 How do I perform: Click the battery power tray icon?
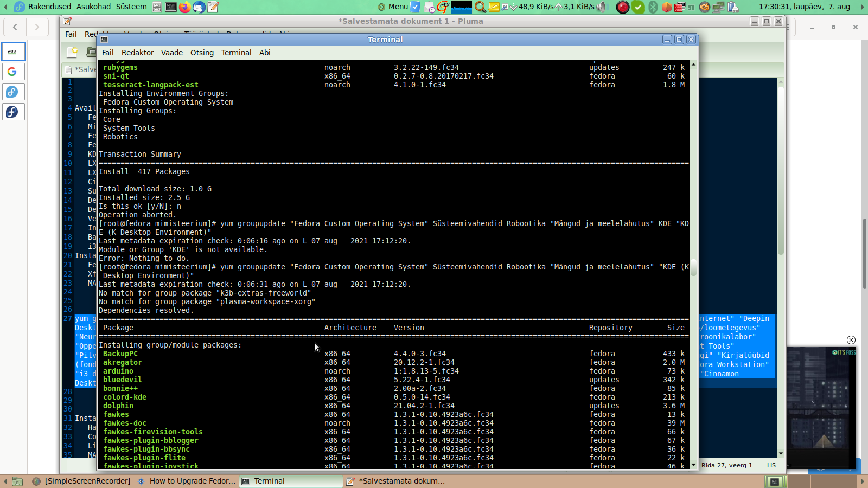pyautogui.click(x=733, y=7)
